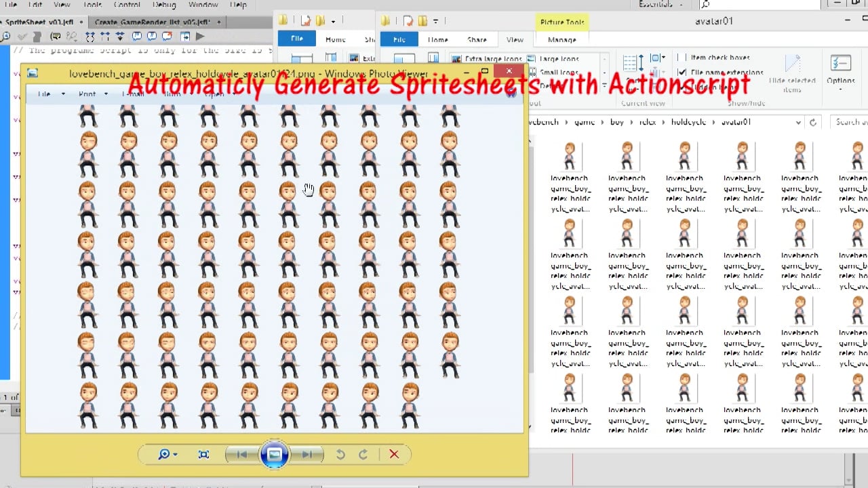Go to the next image in Photo Viewer

307,455
